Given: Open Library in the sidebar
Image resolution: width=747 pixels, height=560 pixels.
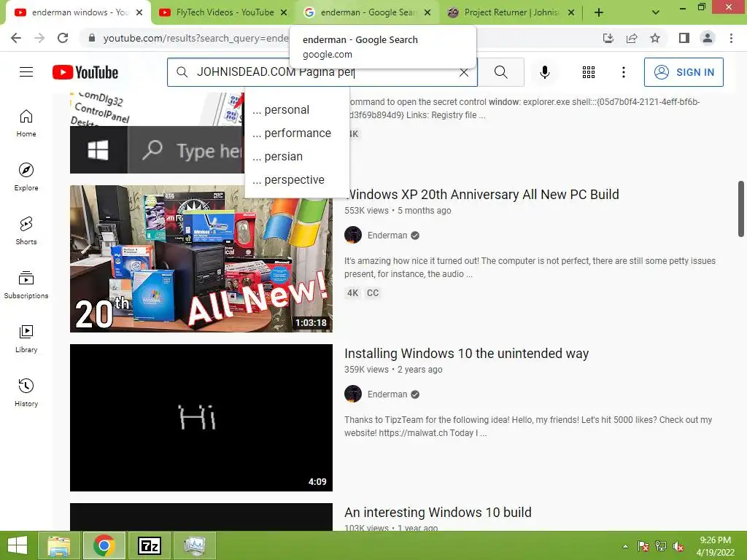Looking at the screenshot, I should 26,338.
